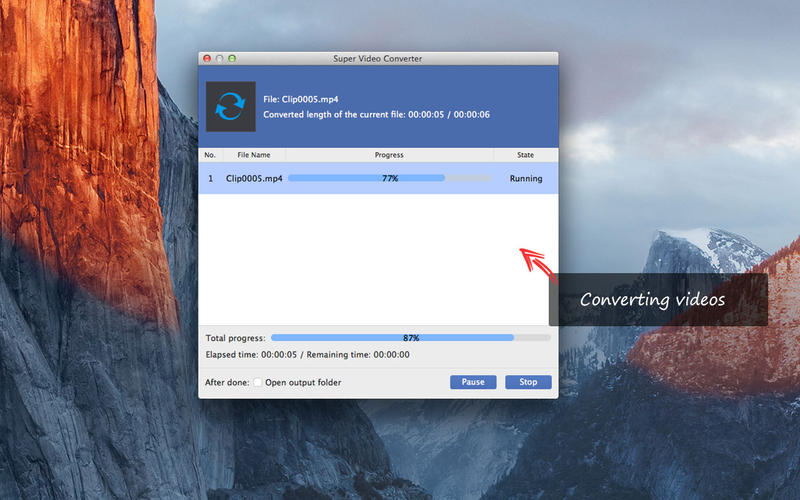Image resolution: width=800 pixels, height=500 pixels.
Task: Click the Total progress: label
Action: 236,338
